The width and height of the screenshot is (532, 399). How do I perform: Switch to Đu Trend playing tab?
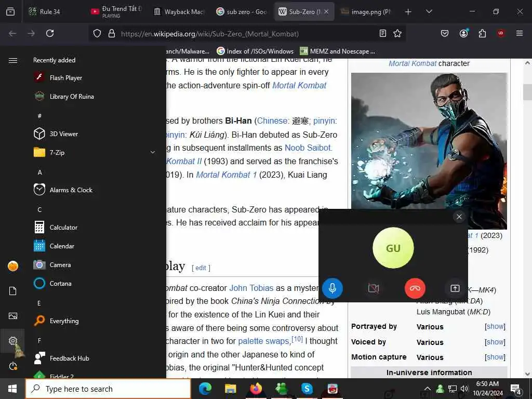116,11
